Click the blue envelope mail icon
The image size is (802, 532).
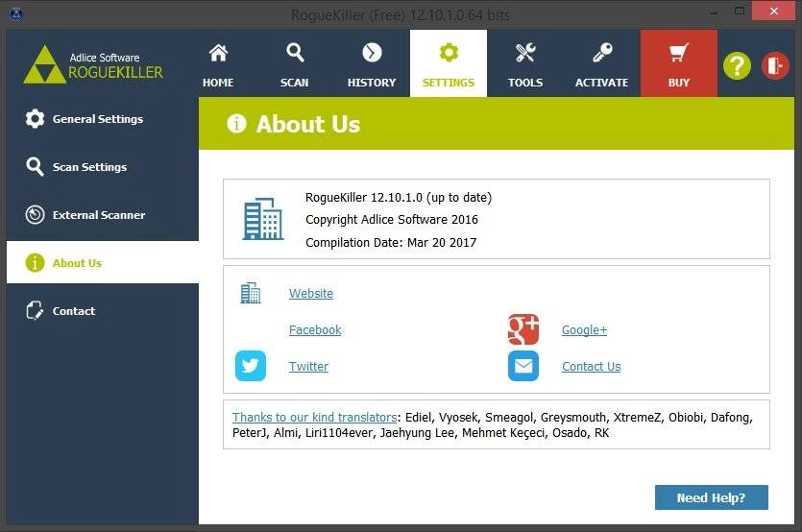(x=523, y=366)
